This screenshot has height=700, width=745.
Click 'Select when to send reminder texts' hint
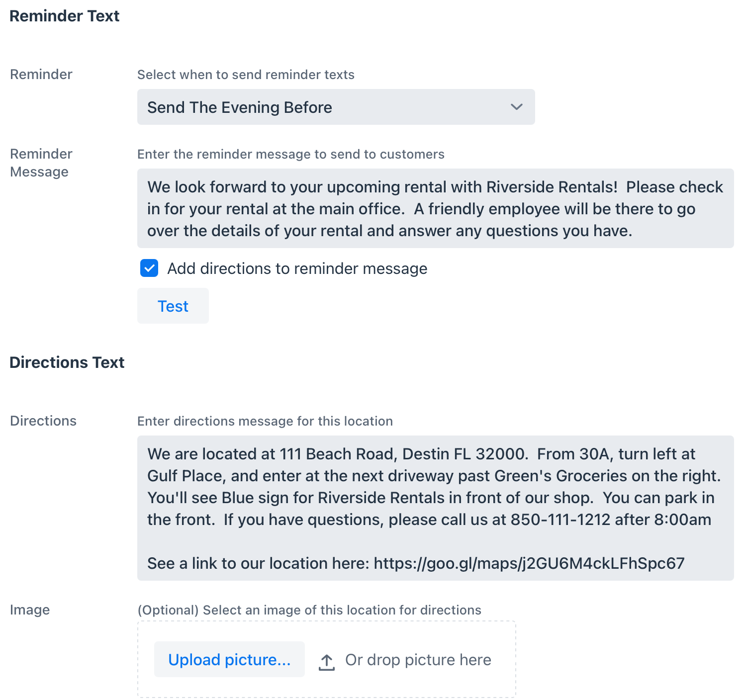(246, 75)
